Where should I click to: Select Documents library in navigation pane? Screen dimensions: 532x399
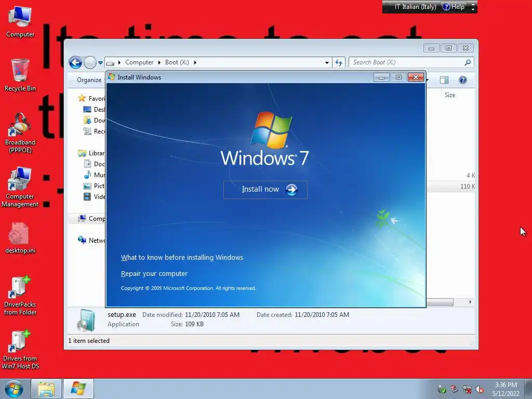click(x=95, y=164)
